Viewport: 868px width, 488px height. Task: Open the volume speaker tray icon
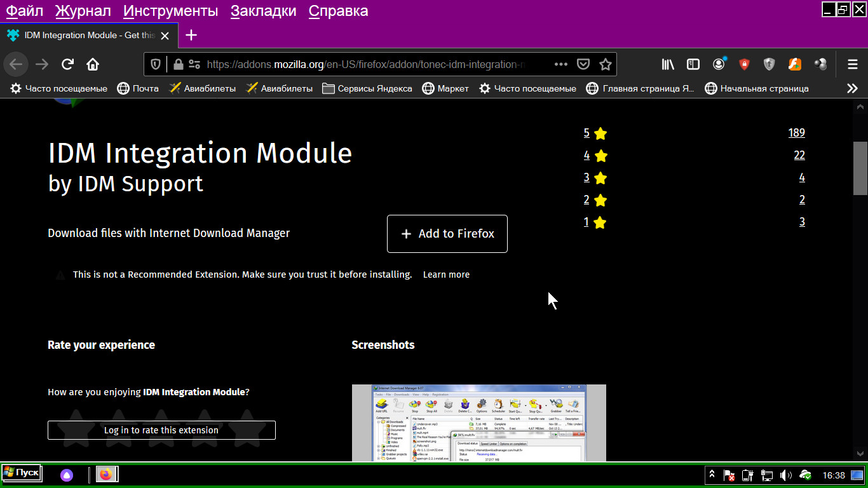coord(786,475)
